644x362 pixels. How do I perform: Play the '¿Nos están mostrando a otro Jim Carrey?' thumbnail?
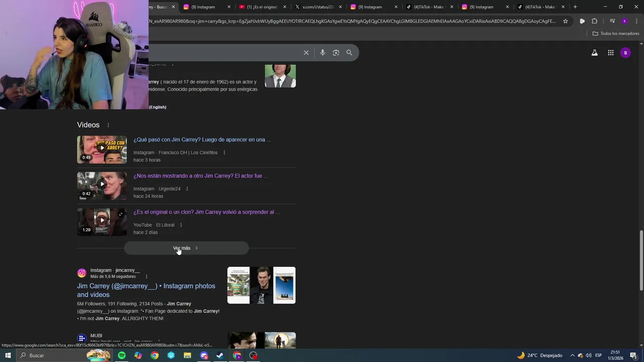coord(102,186)
